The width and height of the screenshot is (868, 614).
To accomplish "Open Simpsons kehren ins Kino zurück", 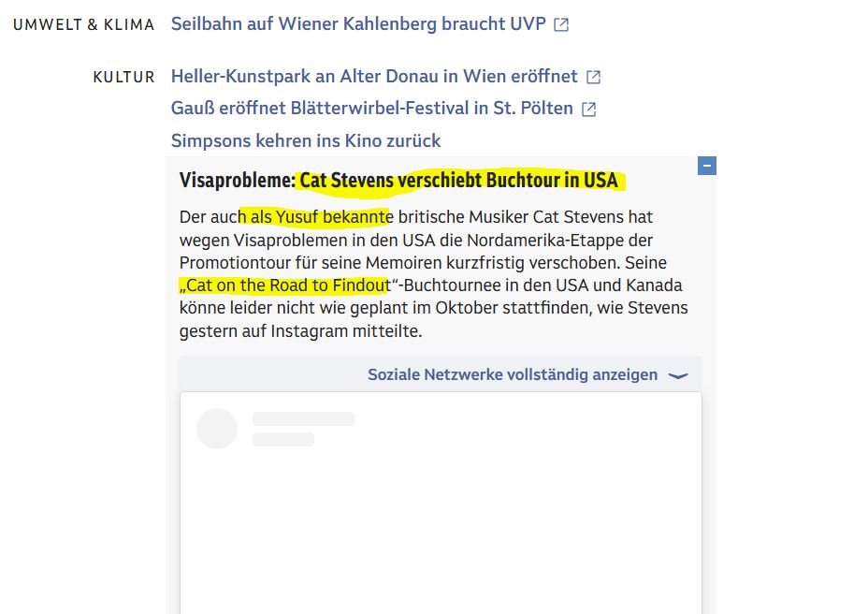I will pos(306,140).
